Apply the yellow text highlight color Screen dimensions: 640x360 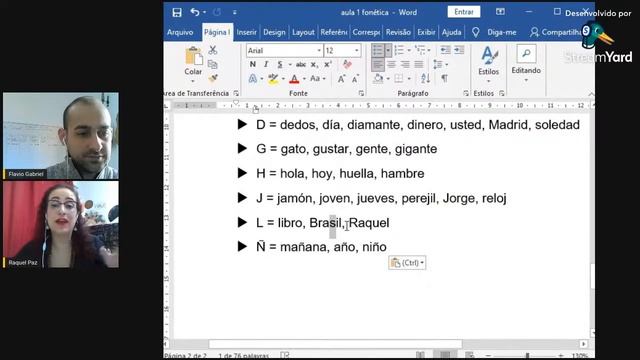coord(273,78)
